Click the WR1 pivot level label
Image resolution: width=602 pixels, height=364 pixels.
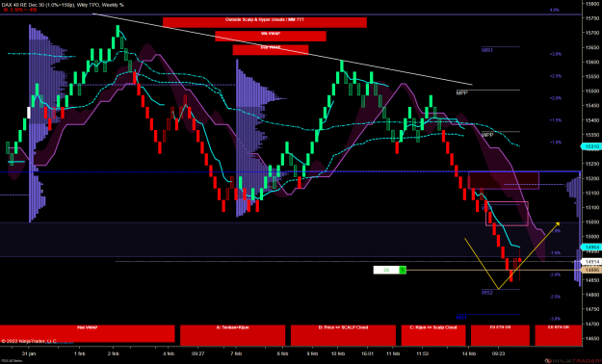pos(487,50)
